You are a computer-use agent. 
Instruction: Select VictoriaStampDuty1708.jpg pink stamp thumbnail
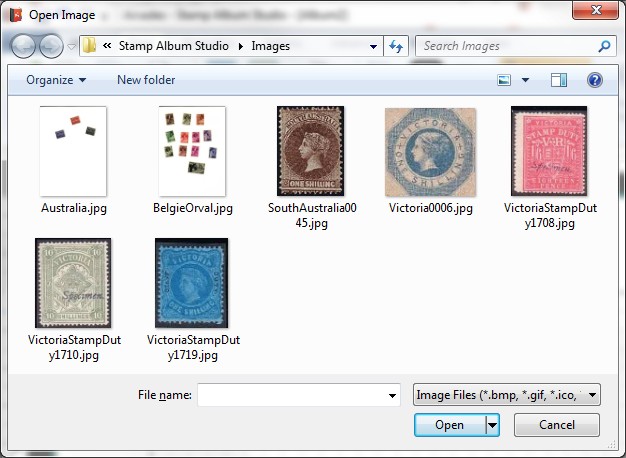(549, 151)
